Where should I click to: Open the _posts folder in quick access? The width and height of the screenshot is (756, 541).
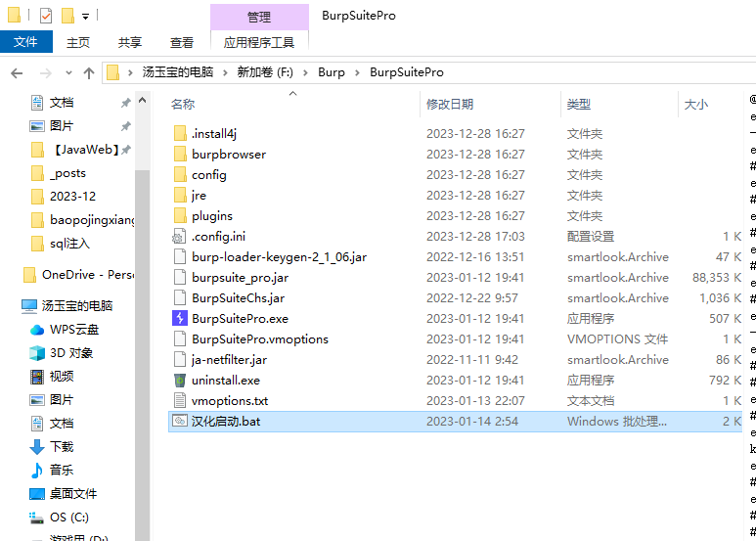pos(59,173)
